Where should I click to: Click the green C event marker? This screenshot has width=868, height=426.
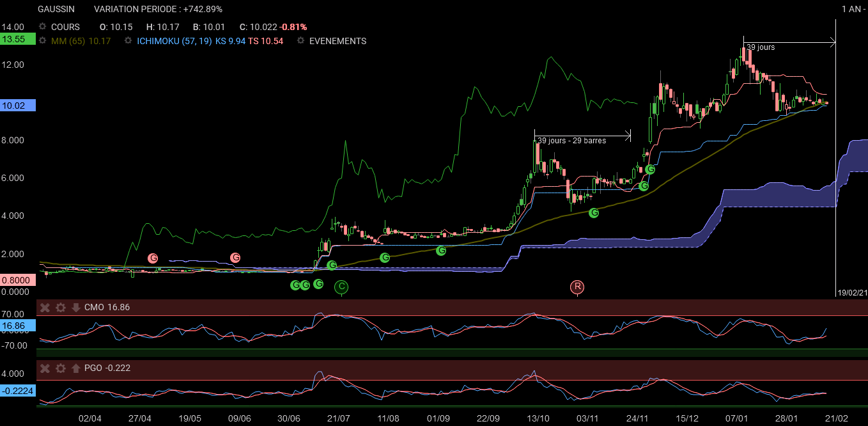(x=341, y=287)
